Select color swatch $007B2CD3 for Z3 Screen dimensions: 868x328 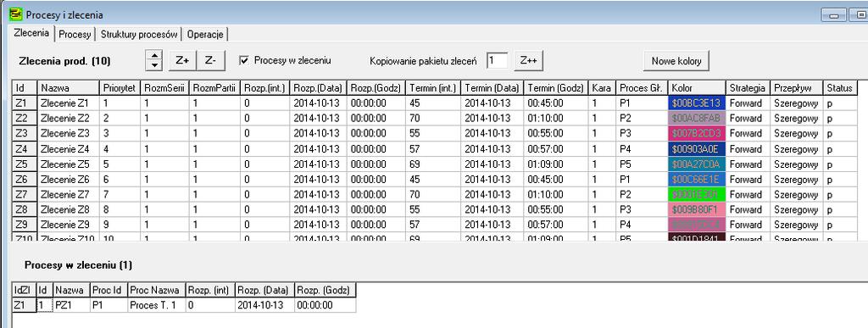(697, 134)
